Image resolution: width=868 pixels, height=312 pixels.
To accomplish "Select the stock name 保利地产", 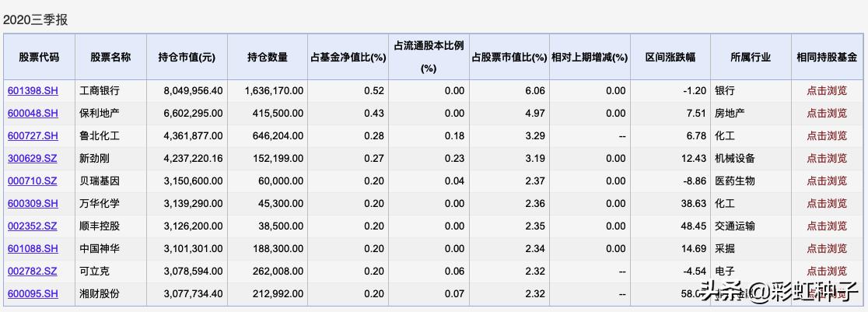I will point(100,114).
